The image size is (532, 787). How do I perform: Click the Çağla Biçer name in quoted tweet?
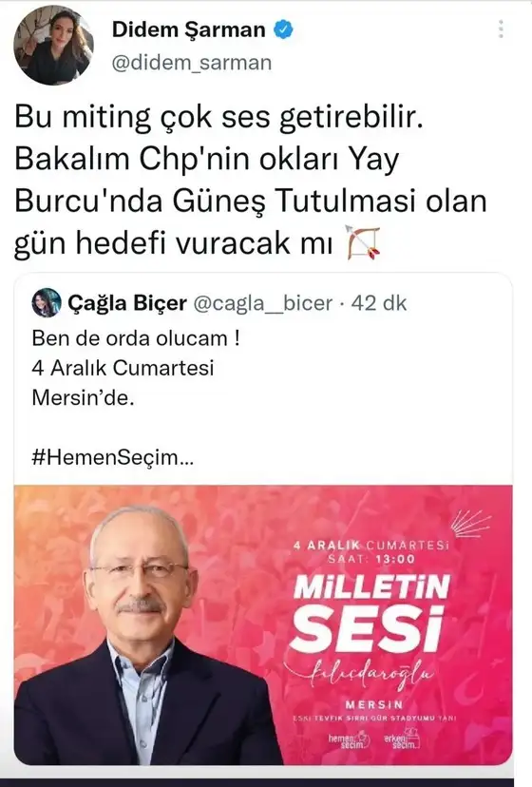[127, 303]
